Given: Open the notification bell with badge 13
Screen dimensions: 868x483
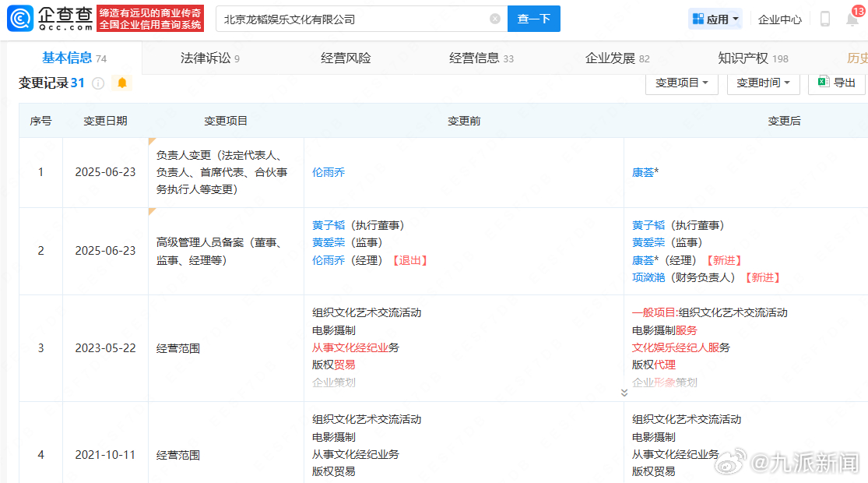Looking at the screenshot, I should pos(852,19).
